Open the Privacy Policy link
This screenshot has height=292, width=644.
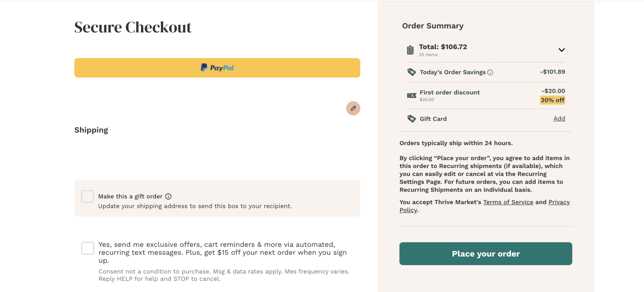[559, 202]
